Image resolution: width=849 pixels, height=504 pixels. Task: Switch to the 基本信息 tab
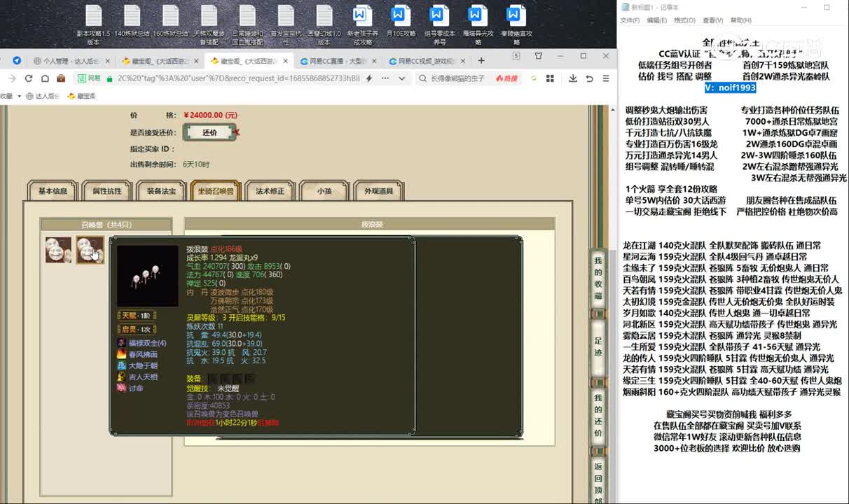53,191
